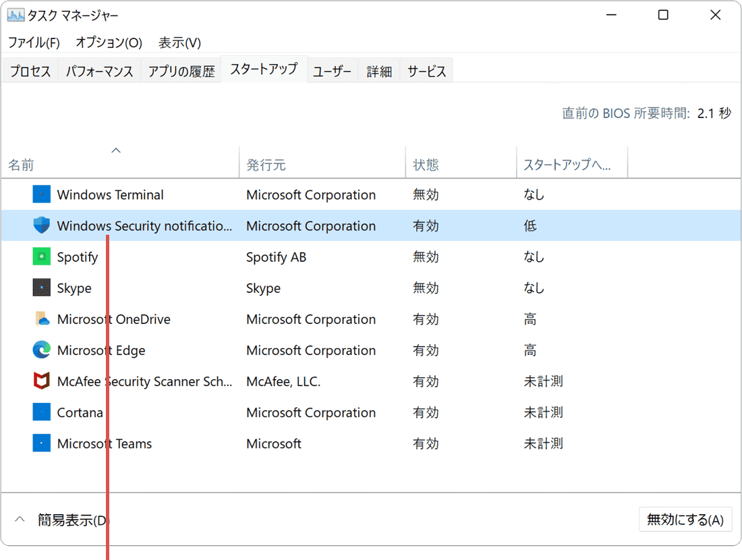Toggle sort order arrow above 名前 column
Image resolution: width=742 pixels, height=560 pixels.
click(116, 150)
